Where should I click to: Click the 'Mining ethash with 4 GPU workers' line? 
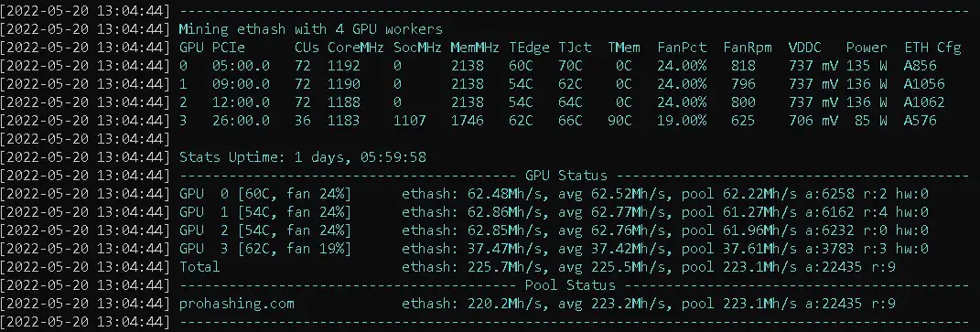coord(310,28)
